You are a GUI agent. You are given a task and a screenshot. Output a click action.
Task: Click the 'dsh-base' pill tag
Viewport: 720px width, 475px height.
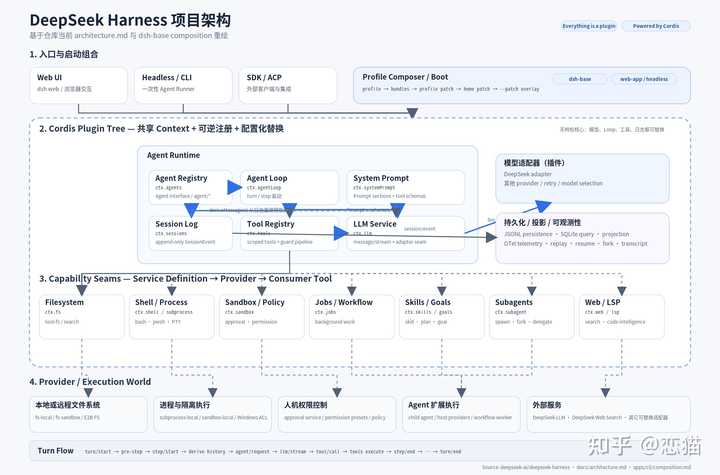coord(579,79)
